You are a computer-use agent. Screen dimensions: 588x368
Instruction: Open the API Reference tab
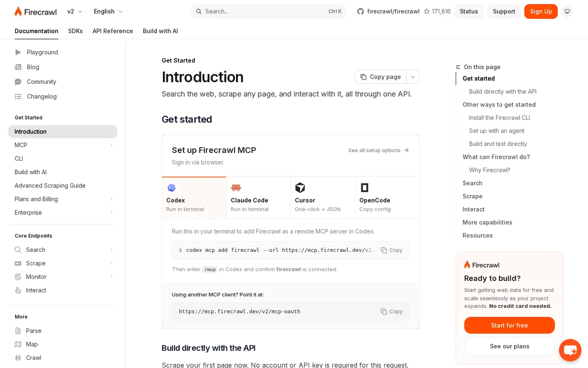[x=113, y=31]
